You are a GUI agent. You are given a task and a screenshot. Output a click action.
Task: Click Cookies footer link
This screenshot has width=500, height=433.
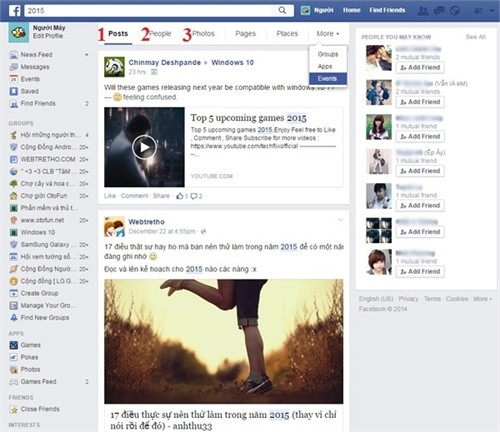(x=457, y=299)
